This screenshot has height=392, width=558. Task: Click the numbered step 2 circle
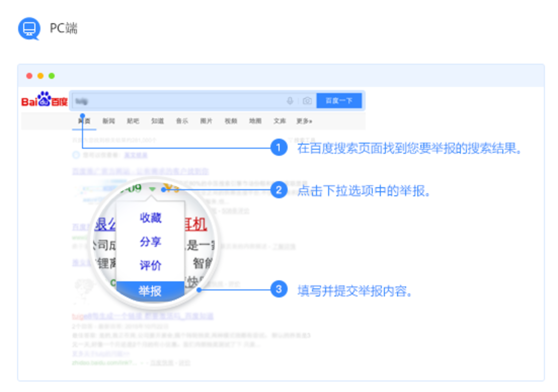click(x=278, y=190)
